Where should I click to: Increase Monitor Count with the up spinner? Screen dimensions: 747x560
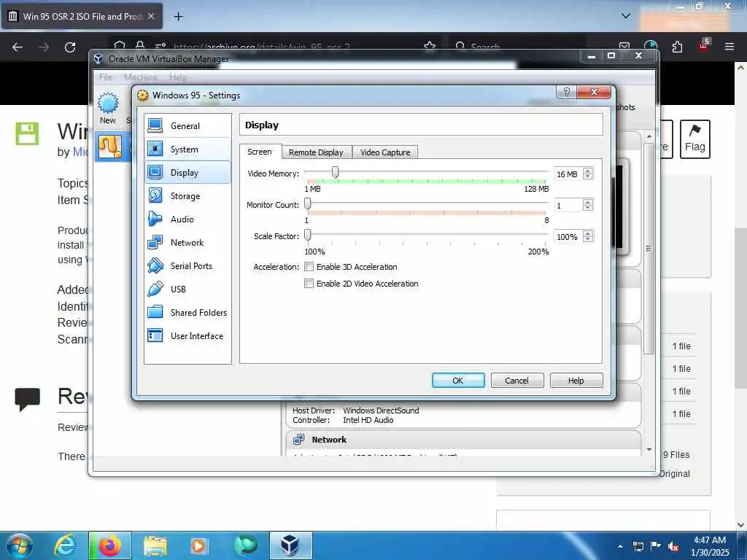point(588,203)
